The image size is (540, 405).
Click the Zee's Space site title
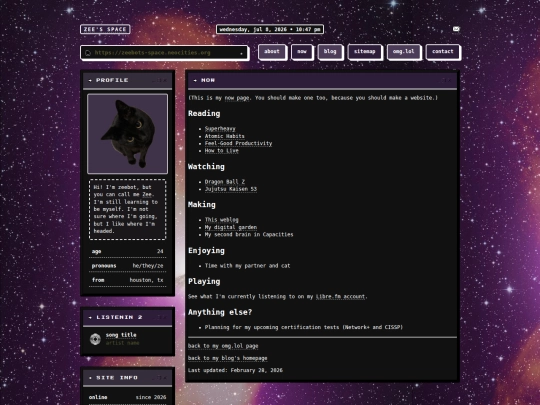105,29
